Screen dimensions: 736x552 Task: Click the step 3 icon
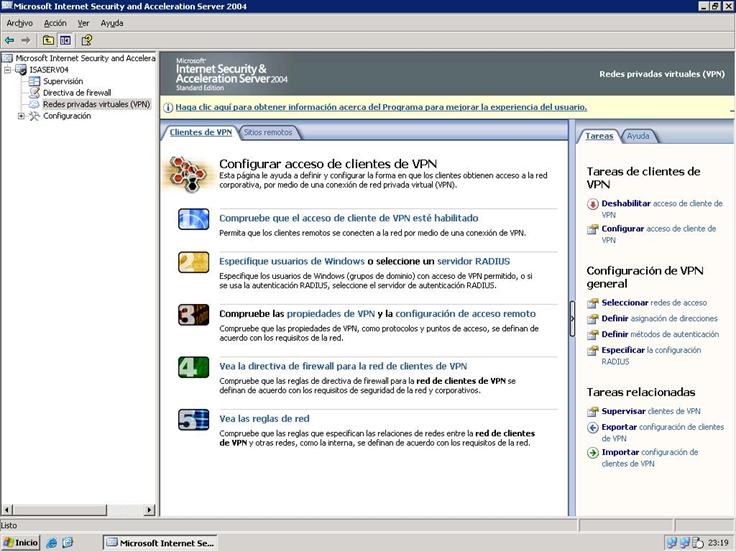[x=193, y=315]
